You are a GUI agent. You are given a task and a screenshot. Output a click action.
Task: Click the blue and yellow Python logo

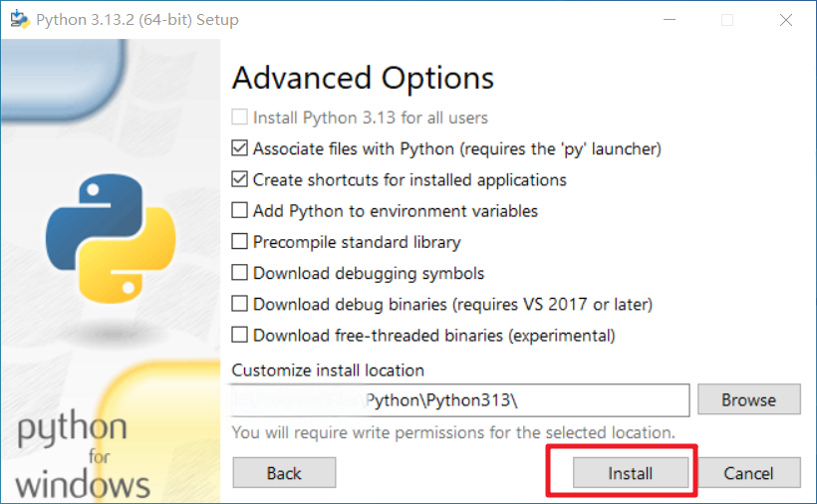click(x=111, y=238)
